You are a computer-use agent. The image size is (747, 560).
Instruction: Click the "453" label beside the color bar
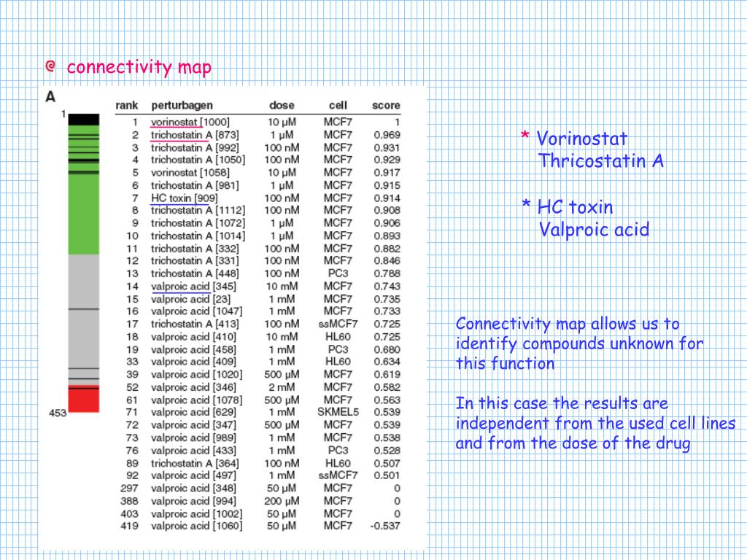58,413
